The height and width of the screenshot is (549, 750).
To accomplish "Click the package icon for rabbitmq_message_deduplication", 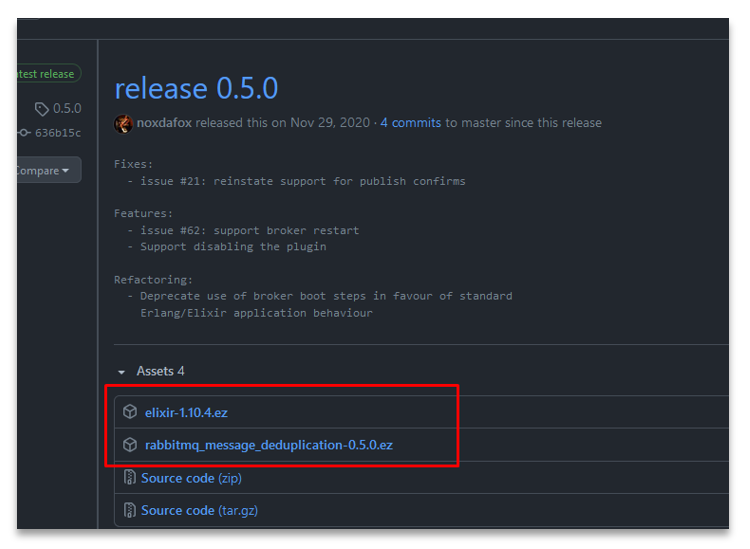I will [x=130, y=445].
